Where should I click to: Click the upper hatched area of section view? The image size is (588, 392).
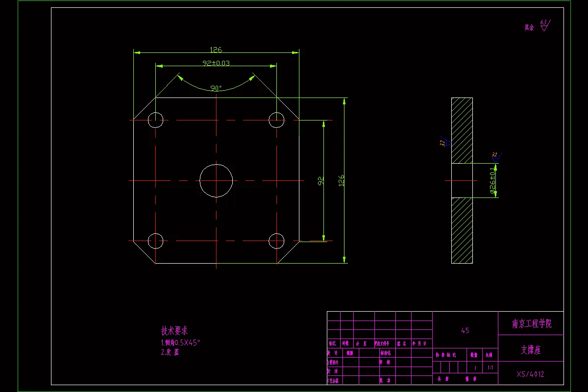coord(462,130)
